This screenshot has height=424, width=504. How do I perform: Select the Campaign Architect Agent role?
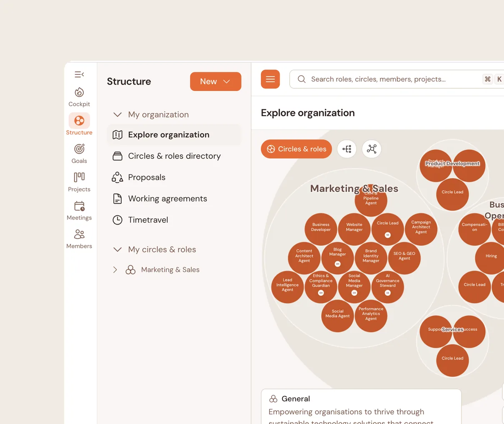[x=421, y=229]
